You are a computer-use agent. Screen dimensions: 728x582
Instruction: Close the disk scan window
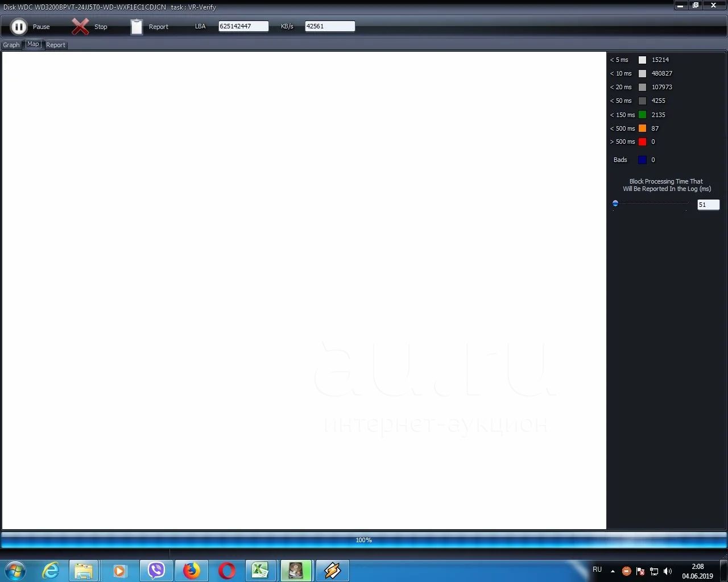[x=714, y=5]
